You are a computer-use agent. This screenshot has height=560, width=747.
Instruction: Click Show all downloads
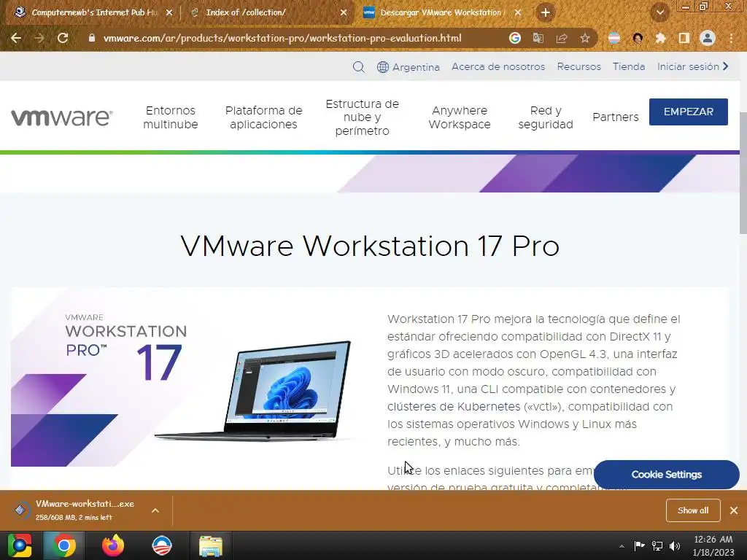(x=693, y=510)
